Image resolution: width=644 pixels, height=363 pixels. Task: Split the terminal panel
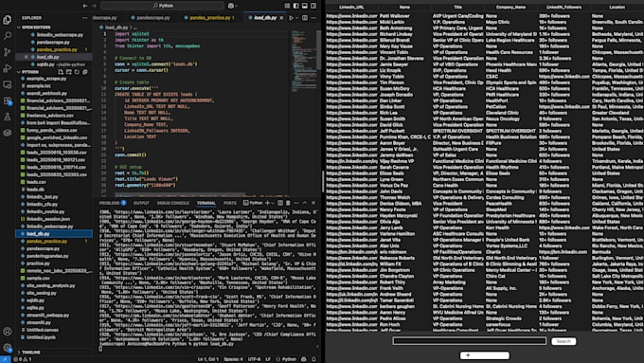click(280, 203)
